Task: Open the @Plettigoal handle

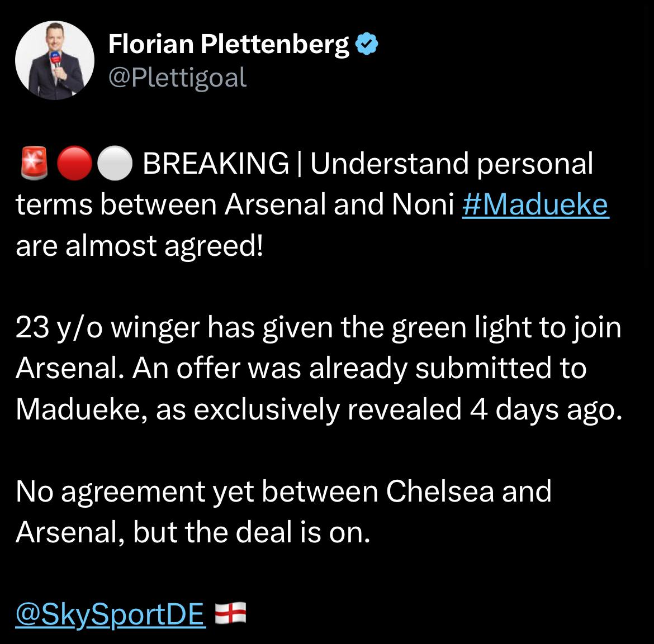Action: pos(177,78)
